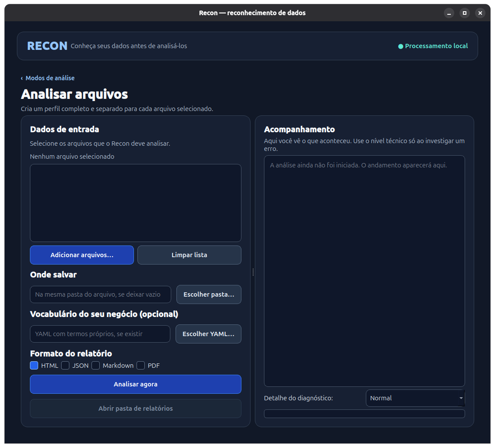Click the back chevron before Modos de análise

[22, 78]
